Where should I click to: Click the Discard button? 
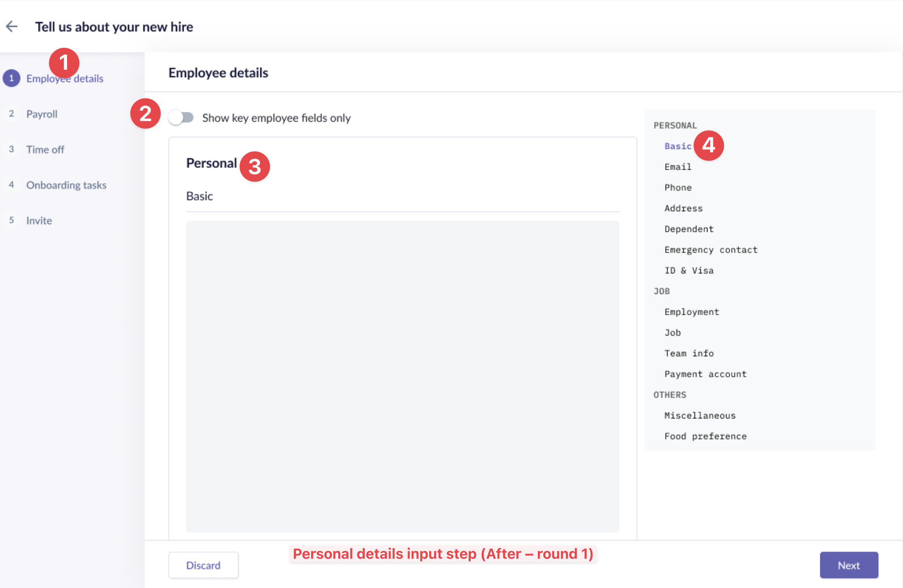pos(203,565)
